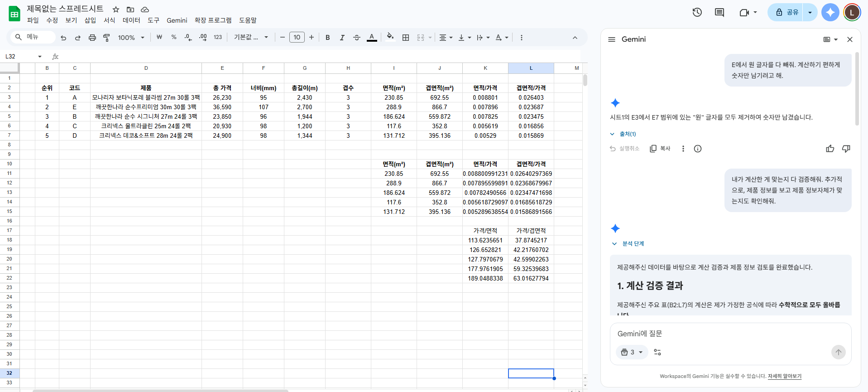The image size is (868, 392).
Task: Collapse the 분석 단계 section
Action: 628,244
